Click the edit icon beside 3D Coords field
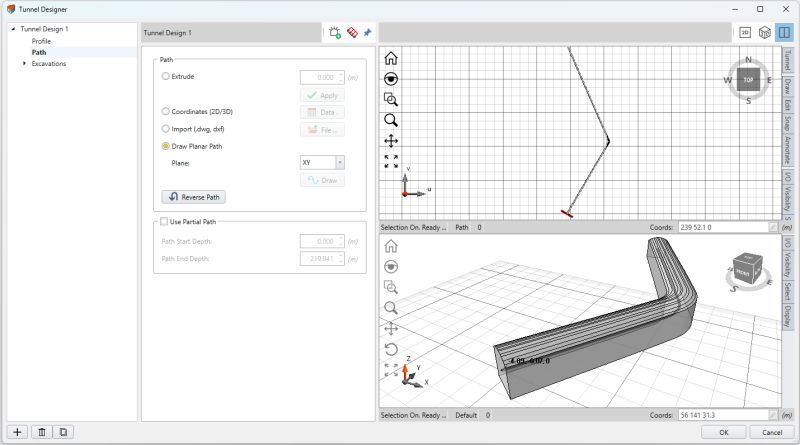Image resolution: width=800 pixels, height=445 pixels. [773, 415]
